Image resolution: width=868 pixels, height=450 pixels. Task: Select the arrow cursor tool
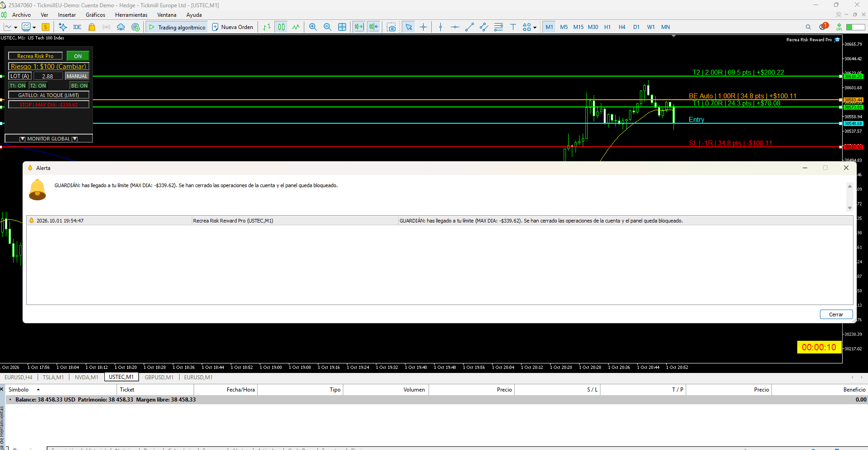pos(409,27)
